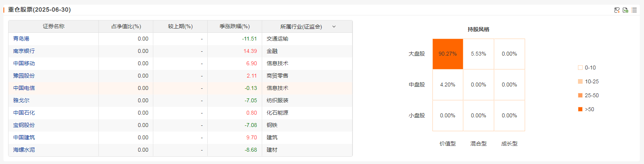Viewport: 644px width, 164px height.
Task: Click the 2.11 quarterly change value
Action: pyautogui.click(x=252, y=76)
